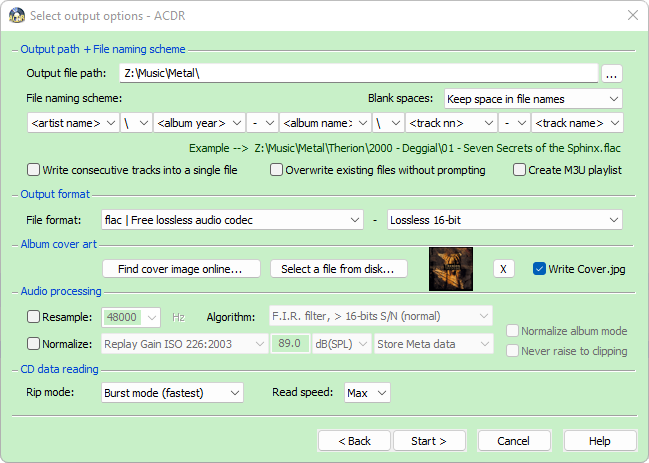Screen dimensions: 649x463
Task: Click the example path ending Sphinx.flac
Action: [x=437, y=148]
